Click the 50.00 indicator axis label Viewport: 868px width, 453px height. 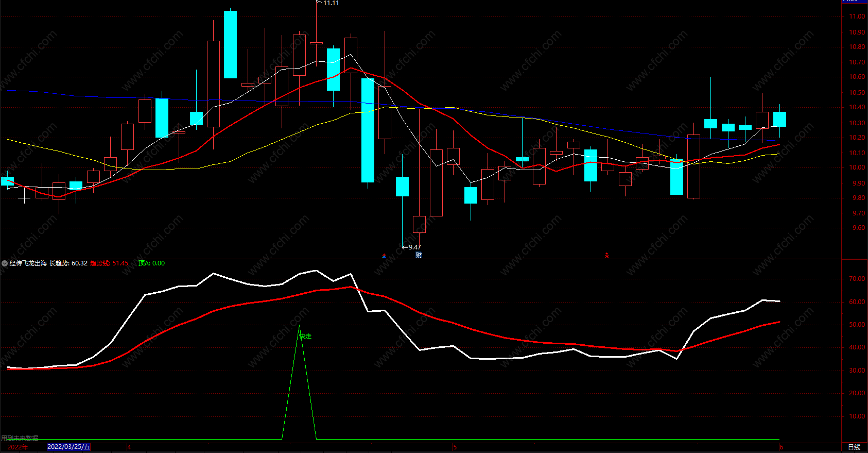click(857, 325)
